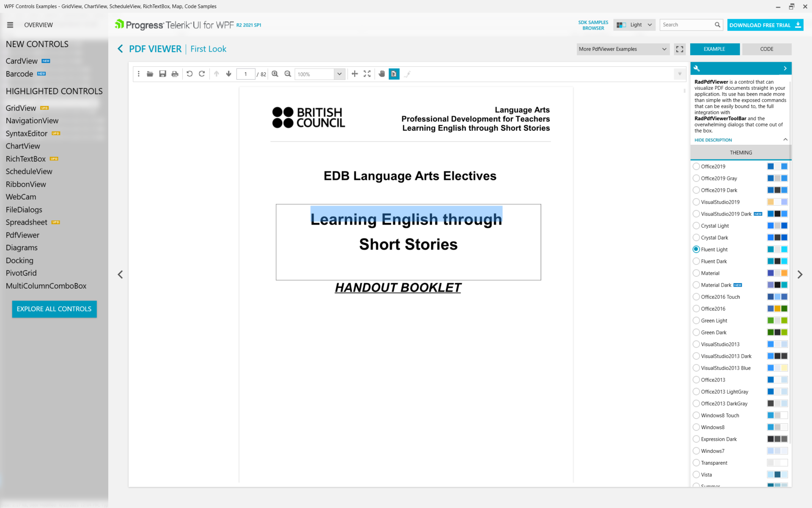Toggle fit to full page view
The width and height of the screenshot is (812, 508).
point(367,74)
